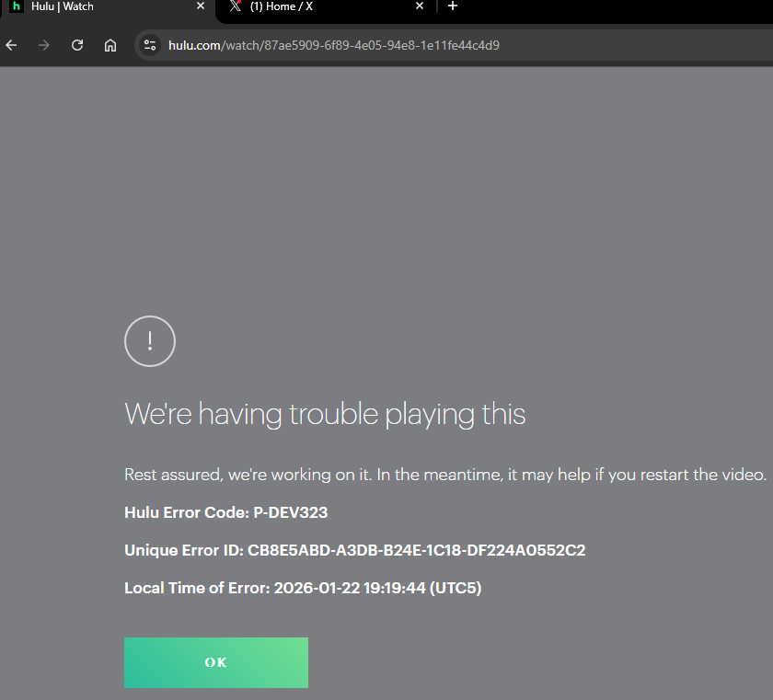Click the 'We're having trouble playing this' heading

[325, 414]
